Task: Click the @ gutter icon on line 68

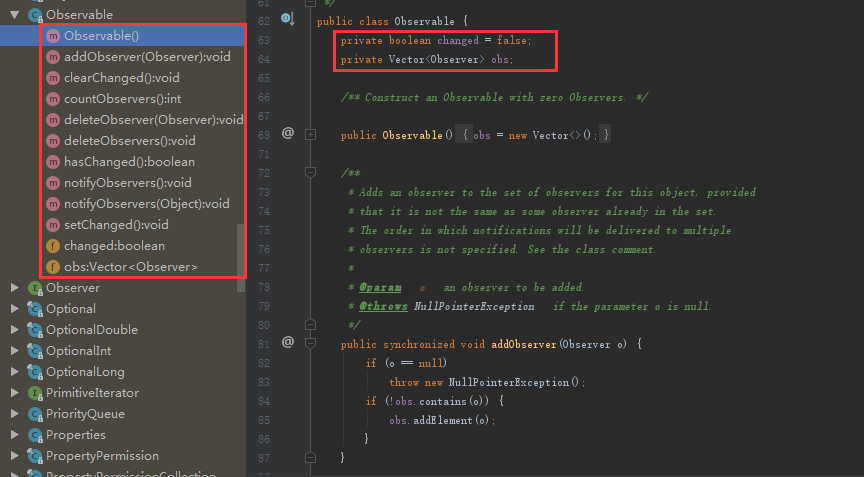Action: [288, 133]
